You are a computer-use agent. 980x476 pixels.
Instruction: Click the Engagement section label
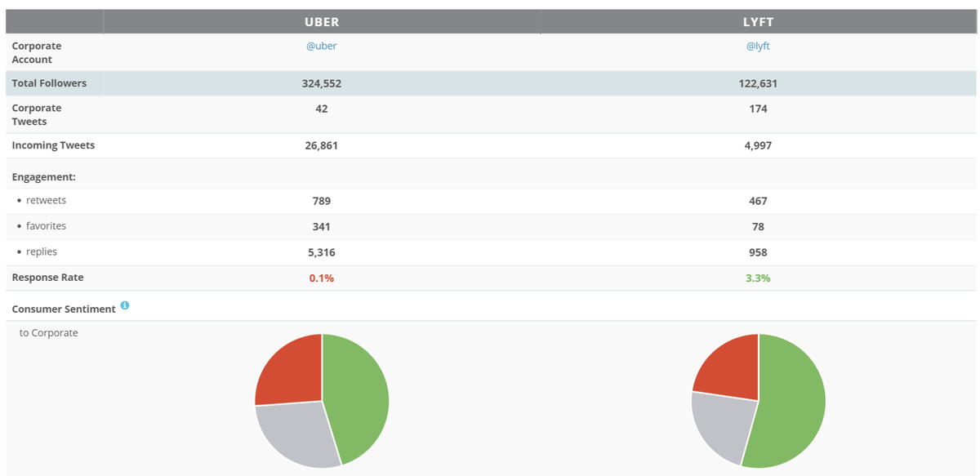coord(43,176)
